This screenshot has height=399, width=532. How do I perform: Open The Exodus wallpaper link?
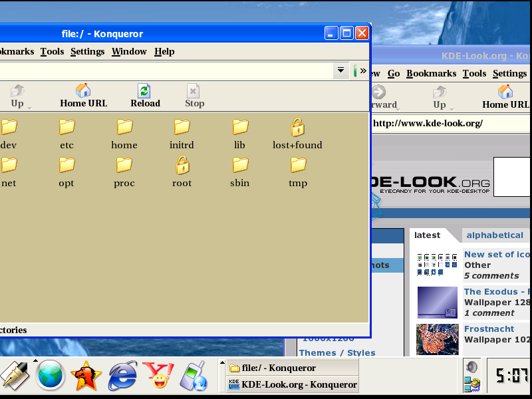click(497, 291)
